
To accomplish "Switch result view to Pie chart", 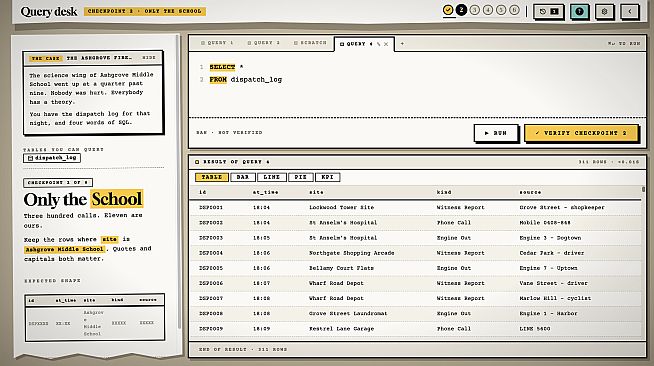I will point(300,177).
